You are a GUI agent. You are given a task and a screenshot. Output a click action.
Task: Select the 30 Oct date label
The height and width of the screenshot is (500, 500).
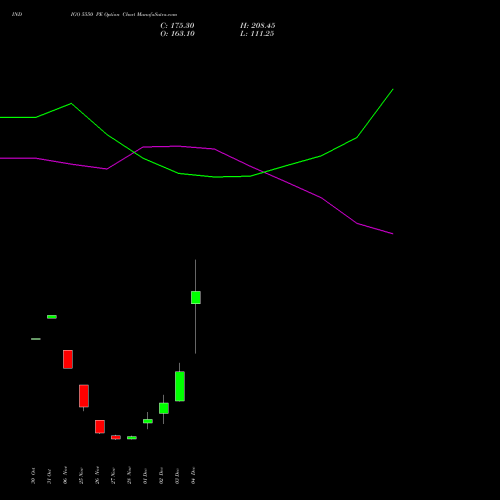(x=33, y=476)
